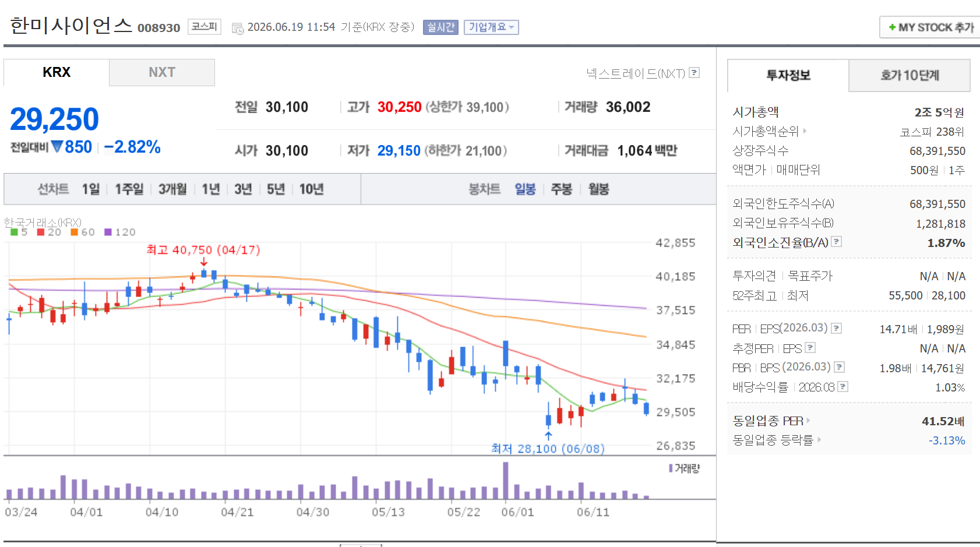This screenshot has height=547, width=980.
Task: Open the 기업개요 dropdown
Action: click(491, 27)
